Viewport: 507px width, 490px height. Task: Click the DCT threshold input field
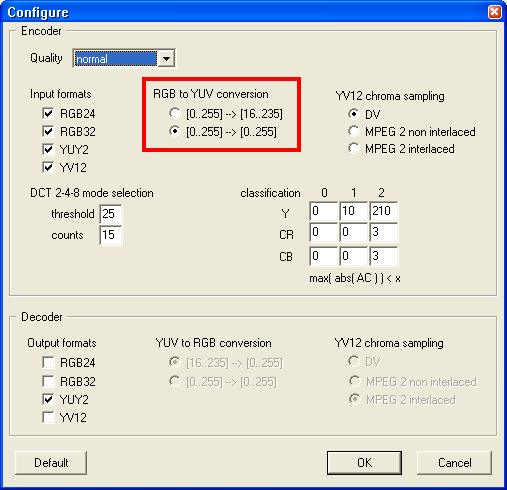pyautogui.click(x=110, y=214)
